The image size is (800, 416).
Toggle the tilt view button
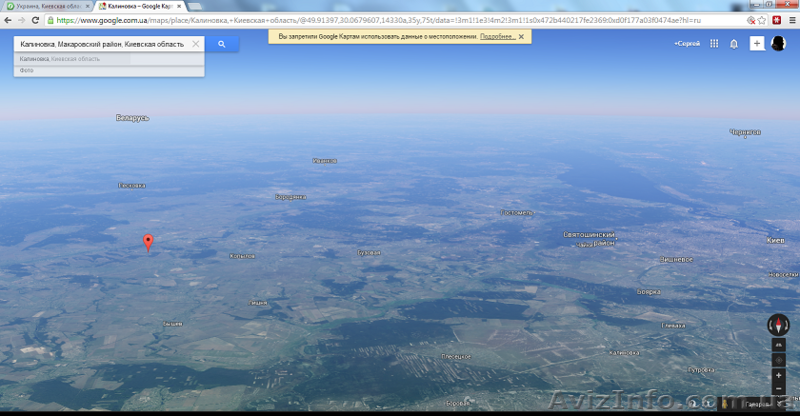point(778,343)
